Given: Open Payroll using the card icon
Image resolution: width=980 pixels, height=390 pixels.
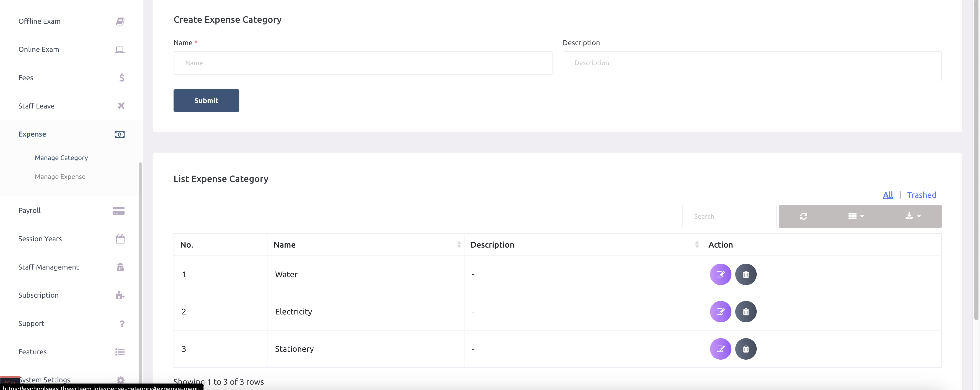Looking at the screenshot, I should click(x=118, y=210).
